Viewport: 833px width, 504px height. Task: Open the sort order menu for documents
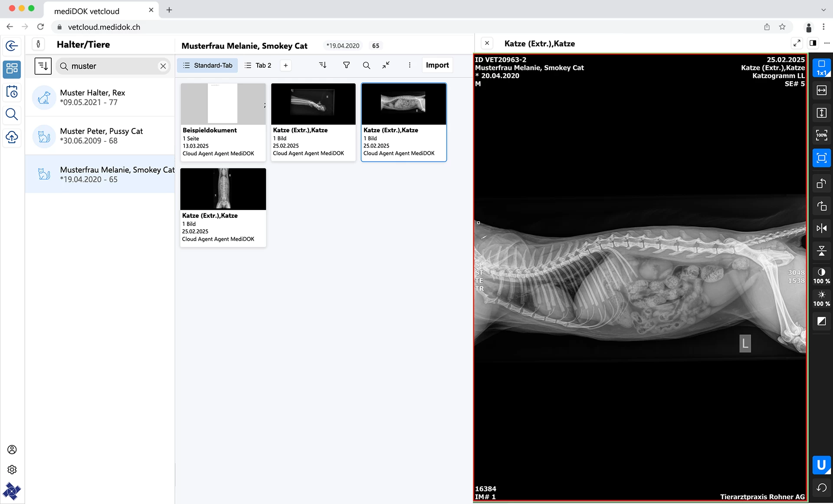[x=322, y=65]
